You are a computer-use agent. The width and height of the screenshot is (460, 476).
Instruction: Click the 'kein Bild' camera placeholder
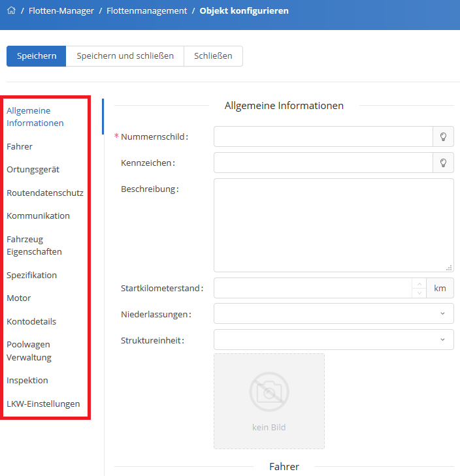click(269, 401)
